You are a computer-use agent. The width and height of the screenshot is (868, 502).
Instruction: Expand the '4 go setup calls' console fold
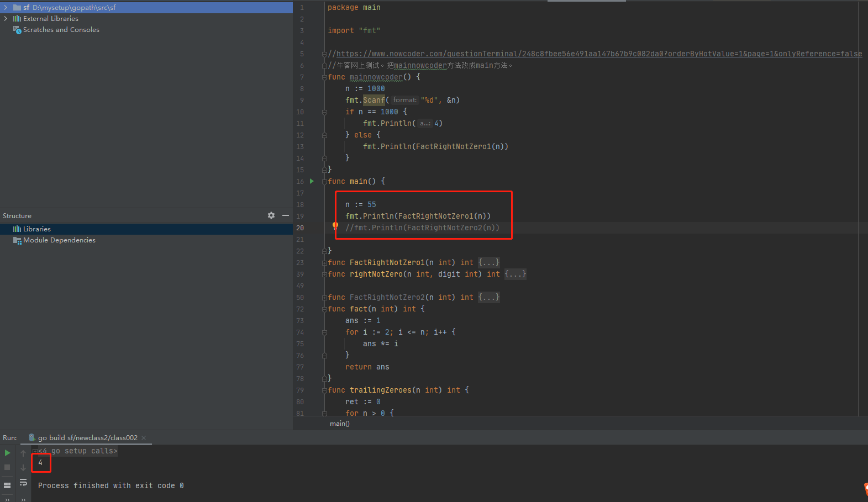35,451
